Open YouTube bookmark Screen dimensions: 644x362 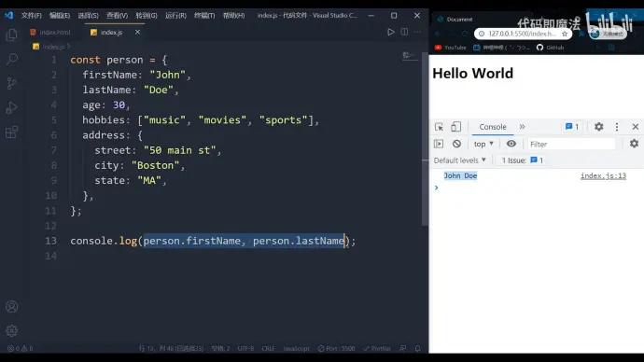point(451,48)
